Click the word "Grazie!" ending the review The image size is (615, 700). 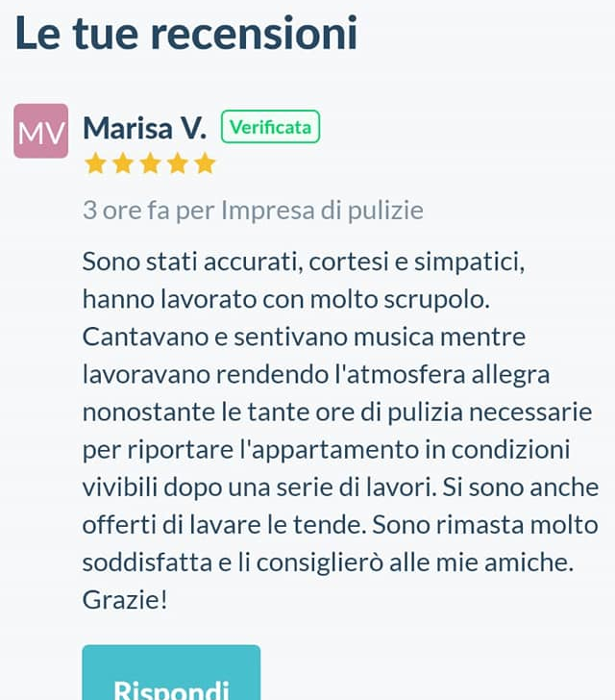tap(125, 601)
